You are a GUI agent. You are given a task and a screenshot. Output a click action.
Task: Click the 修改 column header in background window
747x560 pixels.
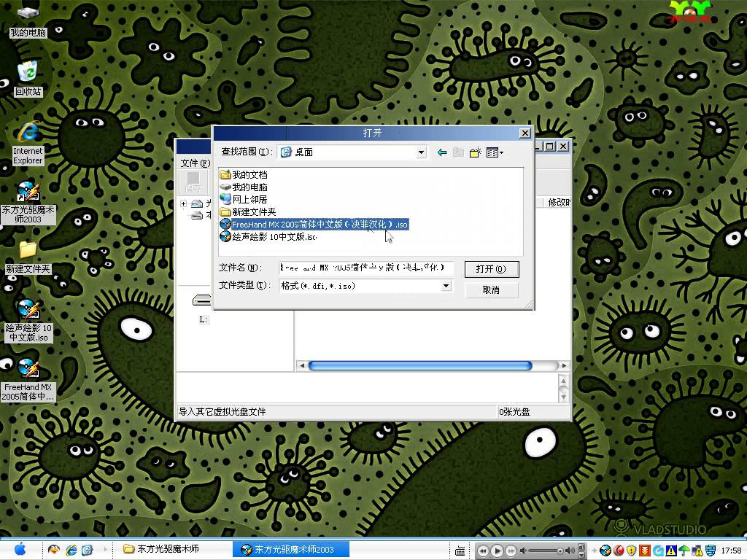(x=558, y=203)
